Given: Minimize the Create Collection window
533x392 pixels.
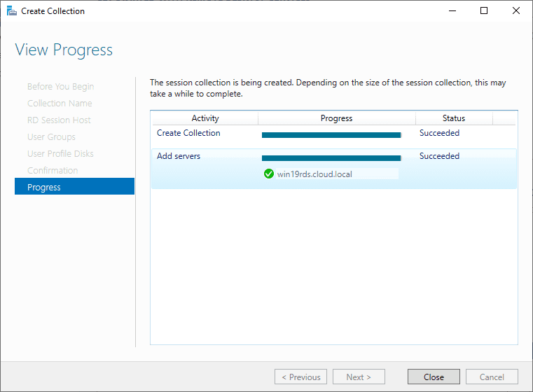Looking at the screenshot, I should point(451,11).
